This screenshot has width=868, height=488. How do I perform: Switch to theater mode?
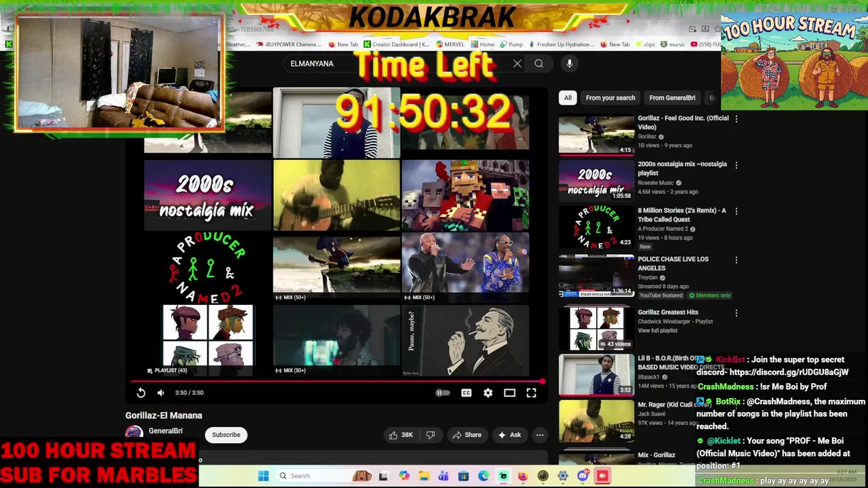(x=509, y=392)
